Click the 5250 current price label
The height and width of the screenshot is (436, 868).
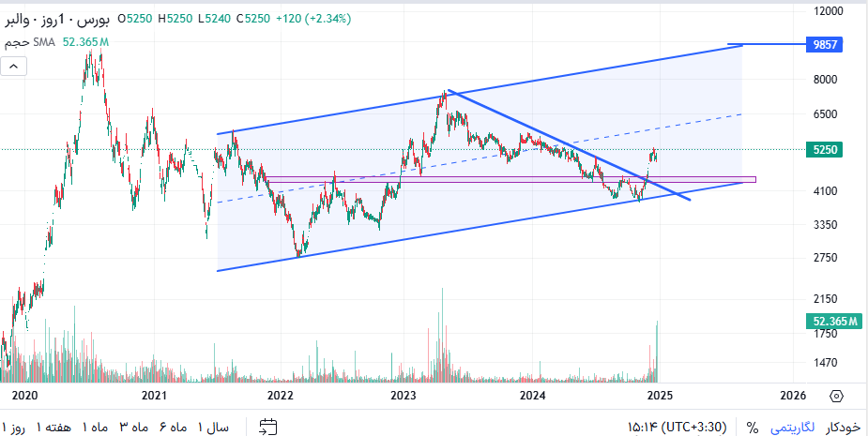pos(825,149)
